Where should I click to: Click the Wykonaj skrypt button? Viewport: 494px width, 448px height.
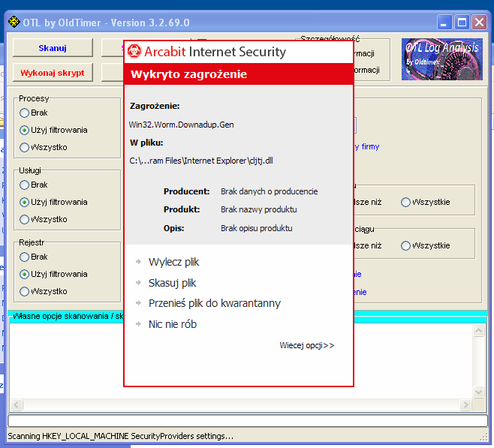(53, 73)
